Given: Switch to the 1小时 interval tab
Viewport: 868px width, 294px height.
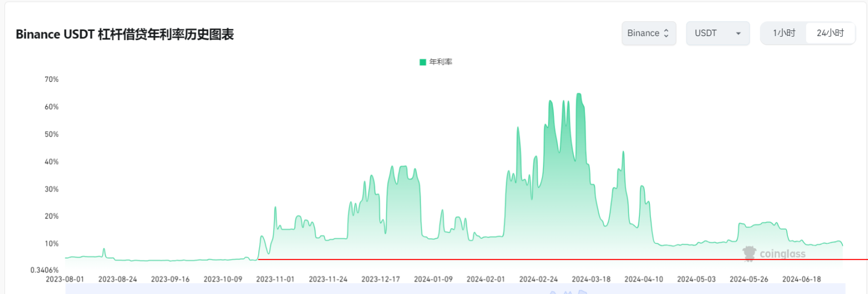Looking at the screenshot, I should 784,33.
